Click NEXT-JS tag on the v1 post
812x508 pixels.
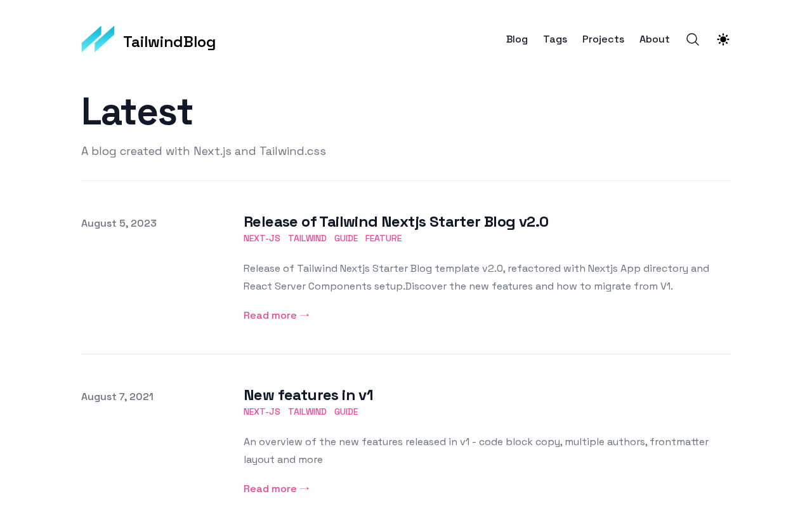pos(262,412)
